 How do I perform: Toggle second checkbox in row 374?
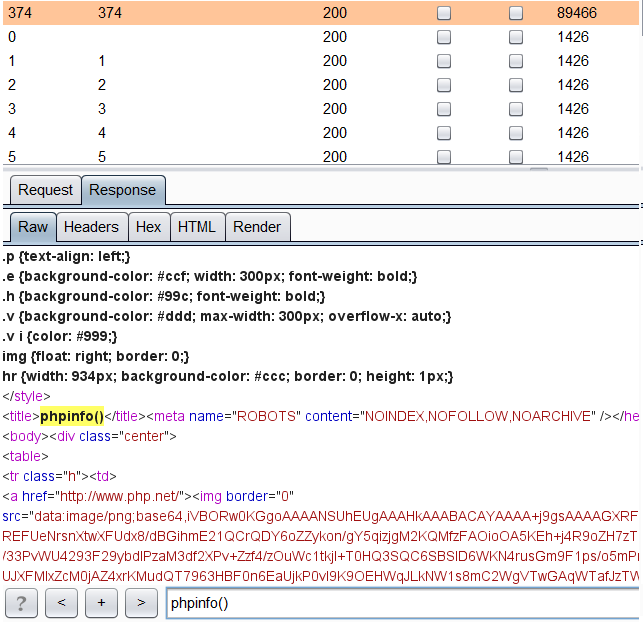pos(516,13)
